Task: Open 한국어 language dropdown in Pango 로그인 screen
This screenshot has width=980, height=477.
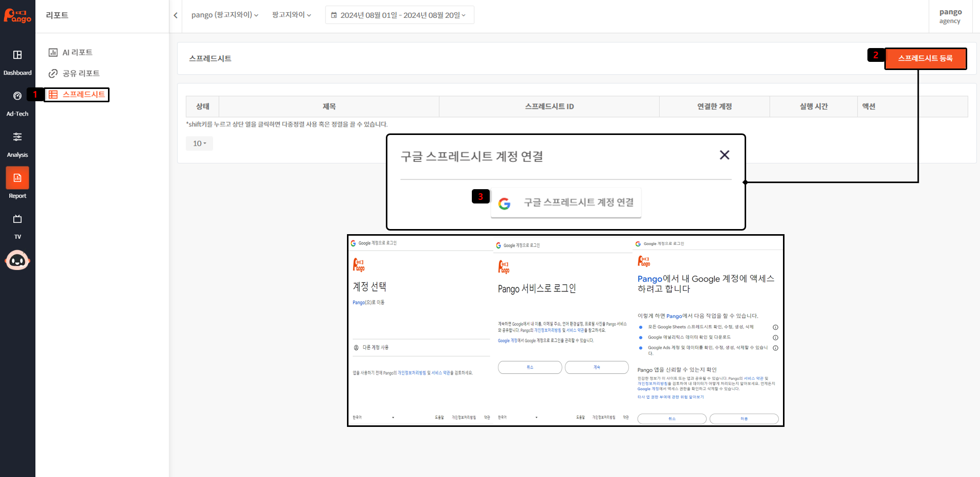Action: (x=518, y=417)
